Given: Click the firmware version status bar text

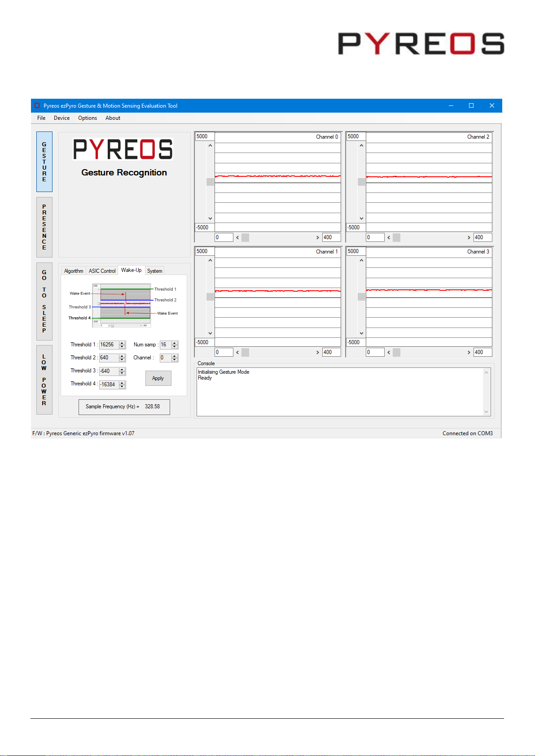Looking at the screenshot, I should [x=83, y=433].
